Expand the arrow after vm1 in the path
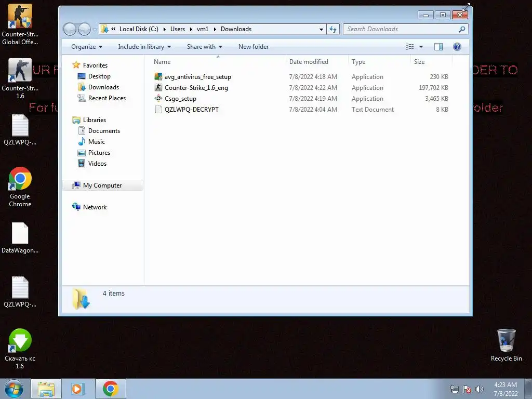The width and height of the screenshot is (532, 399). (215, 29)
